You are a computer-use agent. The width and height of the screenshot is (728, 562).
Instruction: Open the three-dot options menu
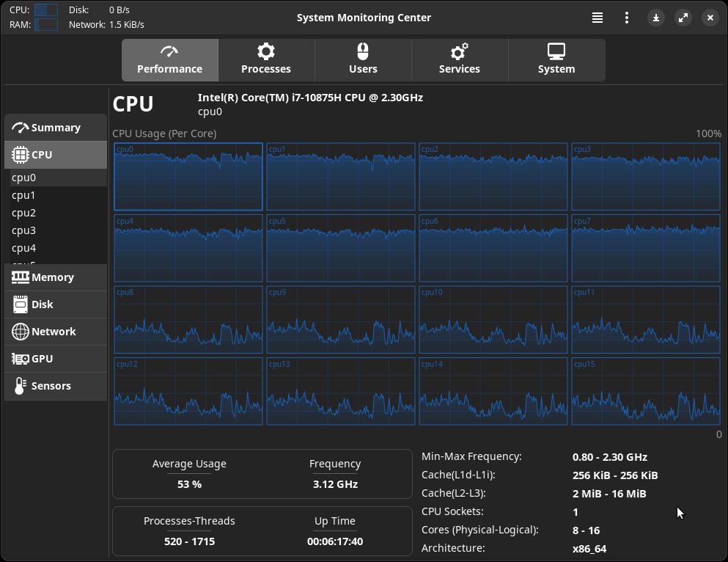627,18
